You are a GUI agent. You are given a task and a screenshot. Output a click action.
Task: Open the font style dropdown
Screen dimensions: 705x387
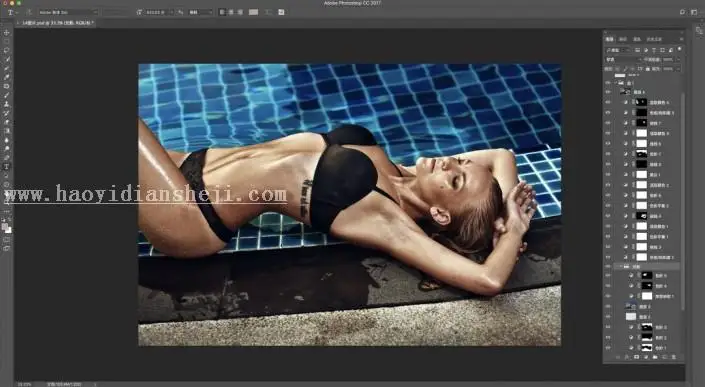coord(116,12)
